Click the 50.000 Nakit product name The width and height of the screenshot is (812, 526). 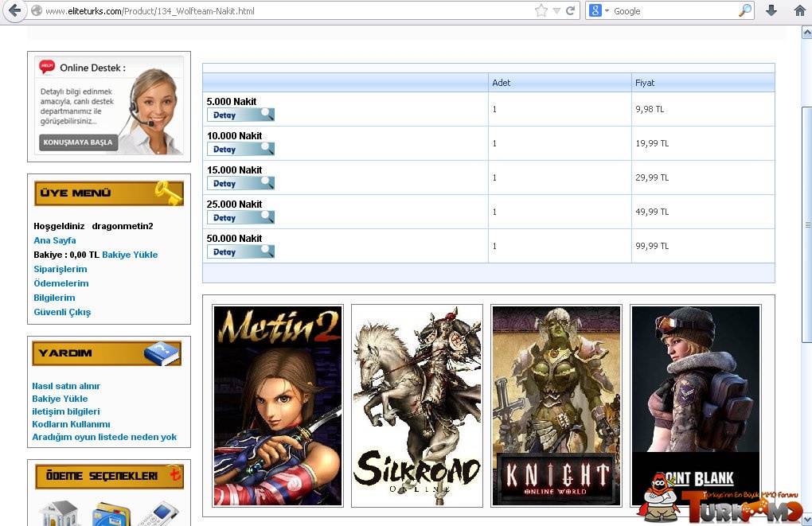[x=234, y=239]
